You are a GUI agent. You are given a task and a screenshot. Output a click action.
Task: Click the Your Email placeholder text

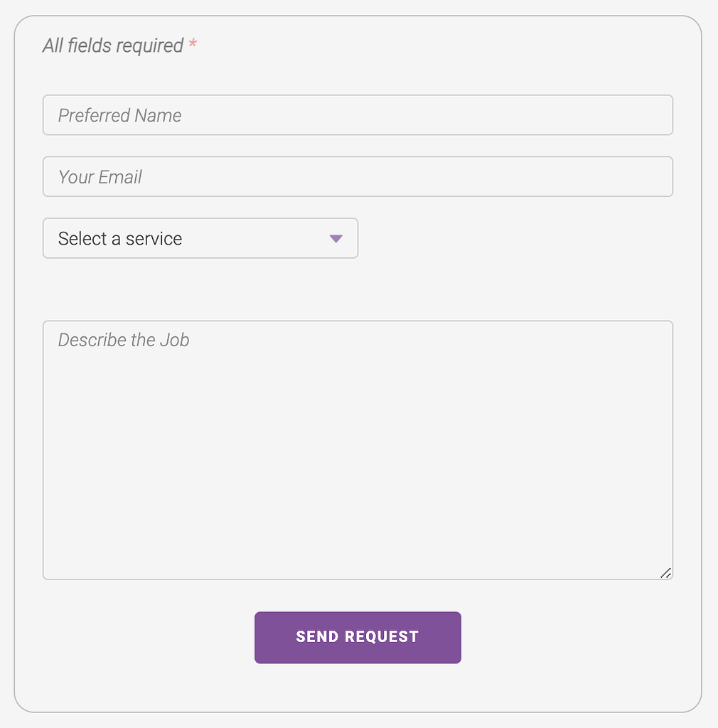[x=101, y=176]
